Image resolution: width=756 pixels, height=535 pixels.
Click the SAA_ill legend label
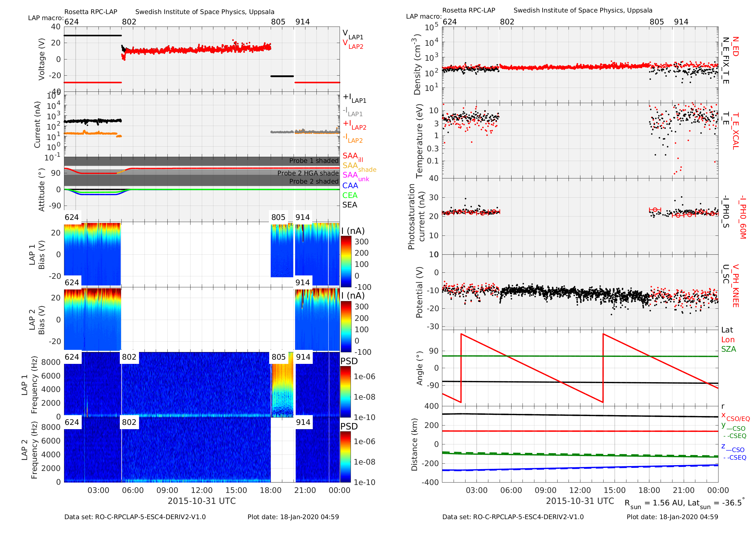coord(353,157)
